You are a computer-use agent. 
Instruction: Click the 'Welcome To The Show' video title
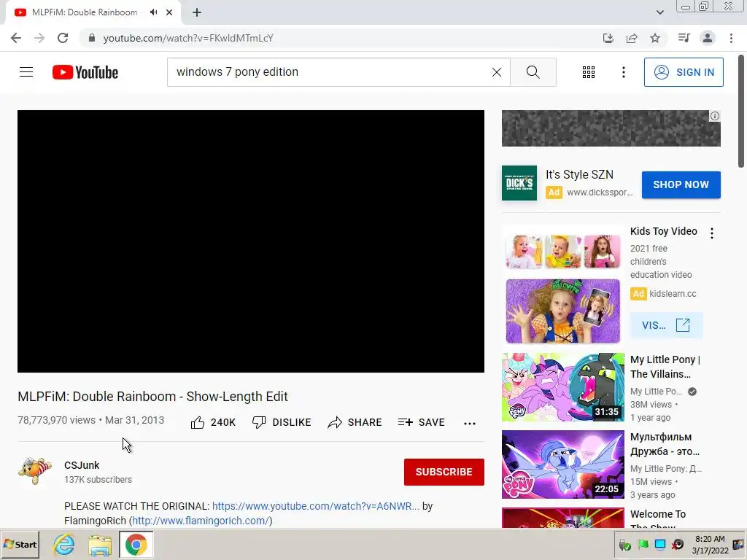coord(658,519)
